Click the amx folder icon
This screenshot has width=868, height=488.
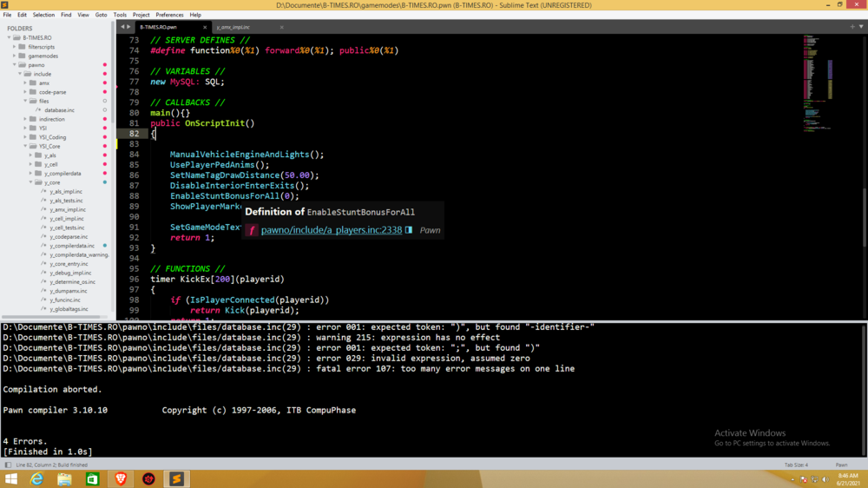click(x=33, y=83)
